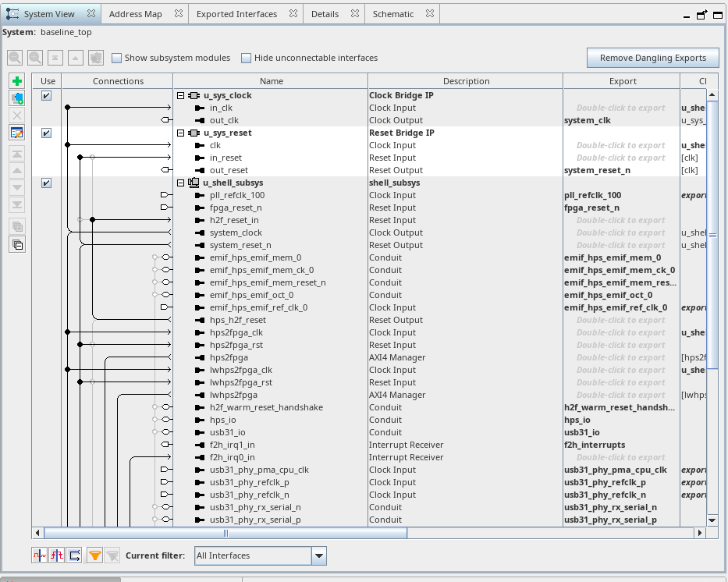Click the grey X remove component icon

(x=17, y=115)
